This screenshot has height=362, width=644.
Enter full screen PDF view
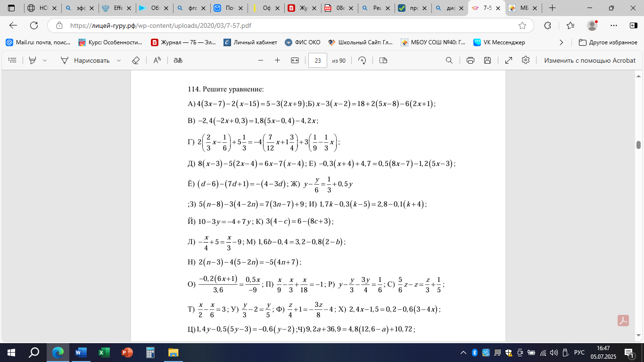tap(509, 60)
